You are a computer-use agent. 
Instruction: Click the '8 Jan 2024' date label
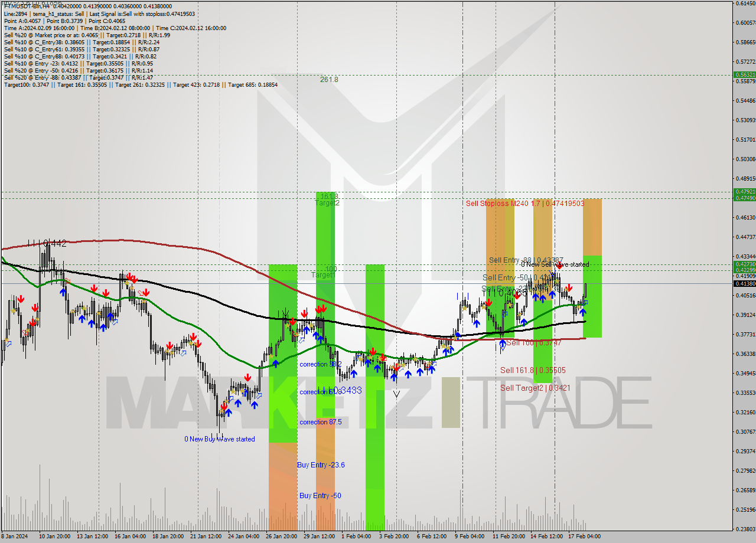coord(14,536)
